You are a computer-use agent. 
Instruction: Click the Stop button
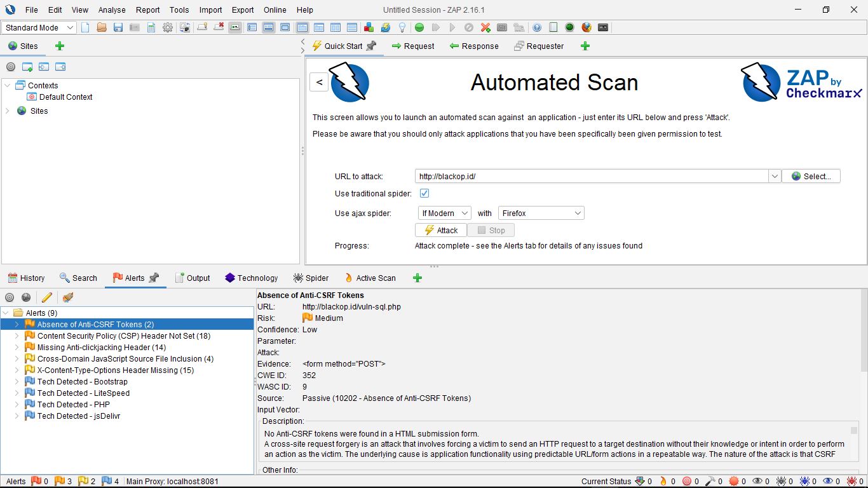(x=491, y=230)
